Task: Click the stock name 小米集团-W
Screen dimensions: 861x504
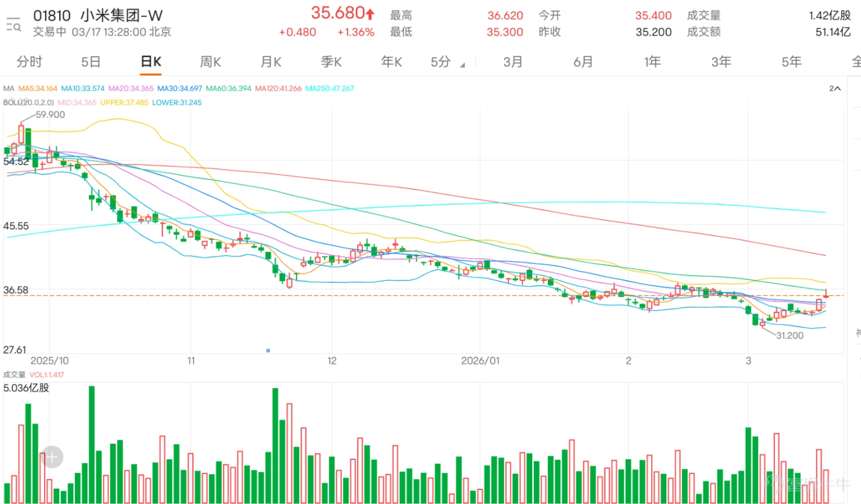Action: click(x=122, y=16)
